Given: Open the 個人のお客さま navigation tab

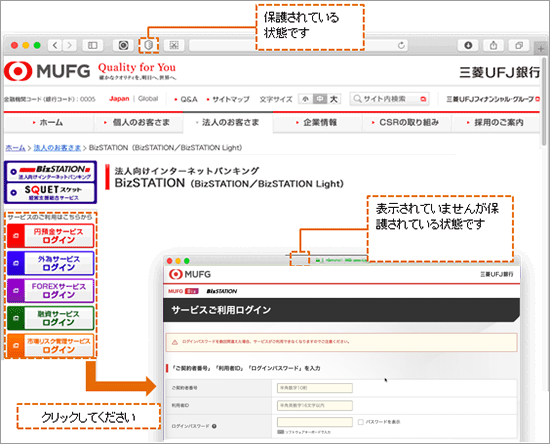Looking at the screenshot, I should pos(138,122).
